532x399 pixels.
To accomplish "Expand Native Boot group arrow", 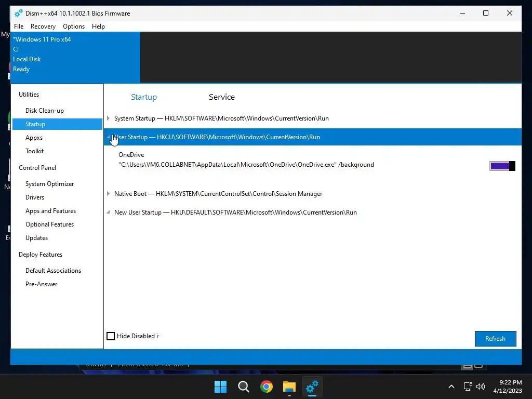I will (x=108, y=194).
